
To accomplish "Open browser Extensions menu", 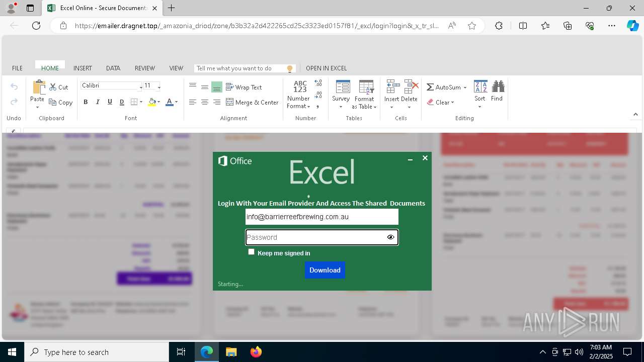I will [499, 26].
